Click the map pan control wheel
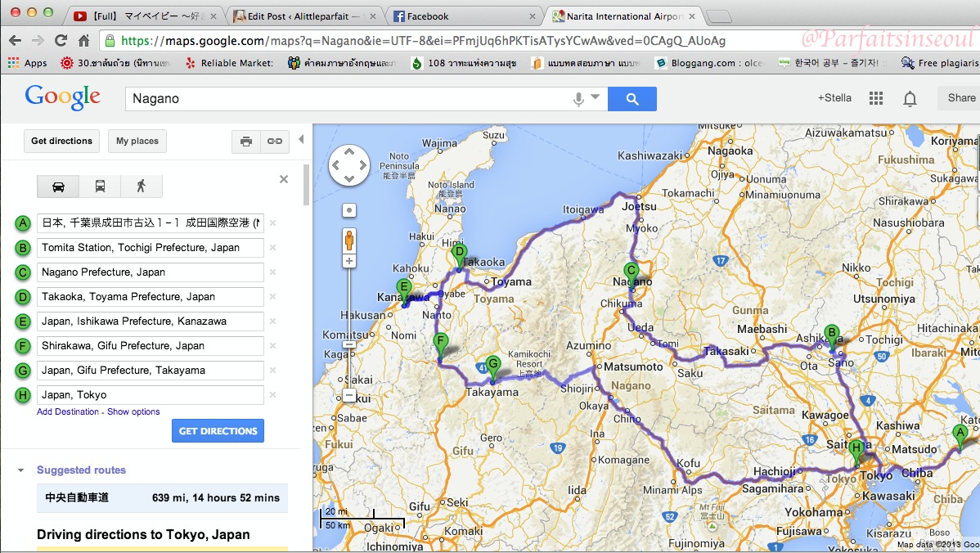Viewport: 980px width, 553px height. (x=349, y=165)
